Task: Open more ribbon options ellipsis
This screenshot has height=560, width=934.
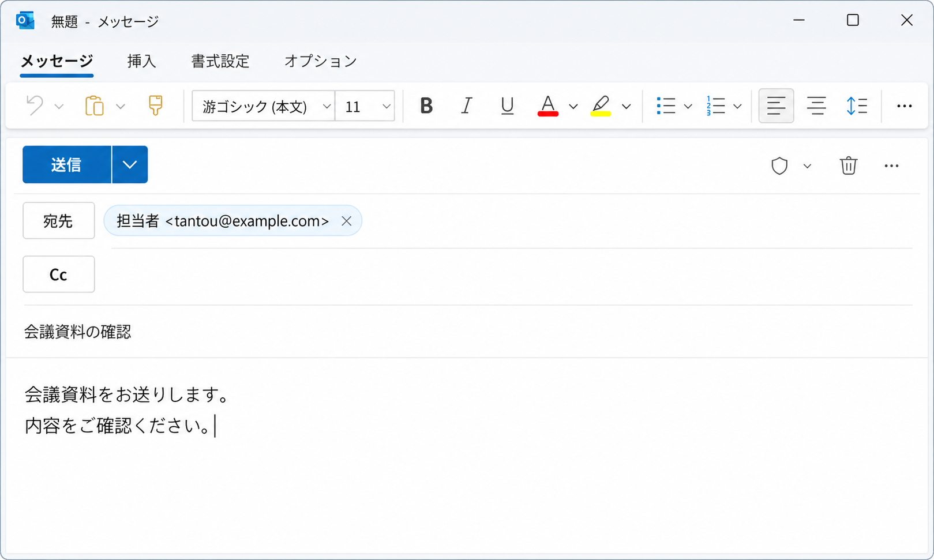Action: point(905,106)
